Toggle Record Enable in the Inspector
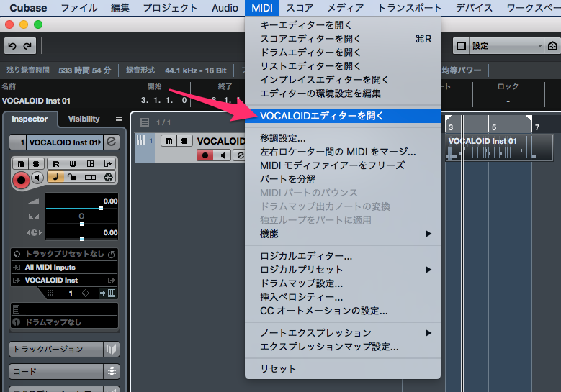The image size is (561, 392). pyautogui.click(x=21, y=180)
